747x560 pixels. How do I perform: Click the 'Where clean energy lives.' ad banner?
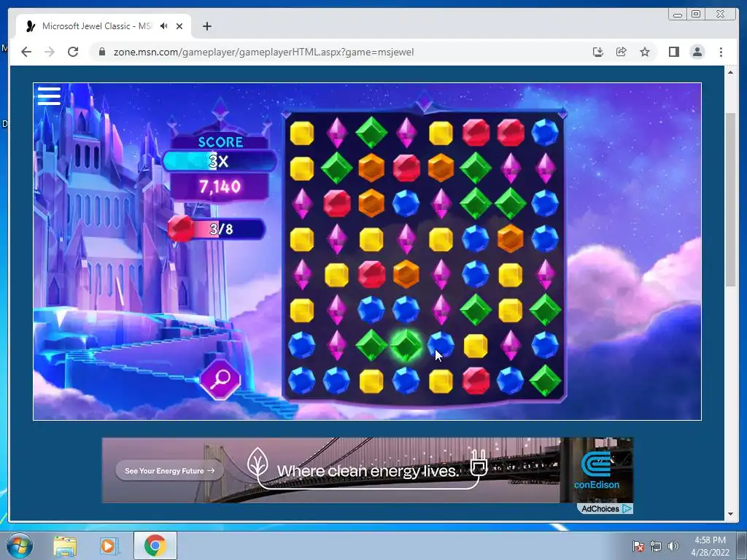368,471
